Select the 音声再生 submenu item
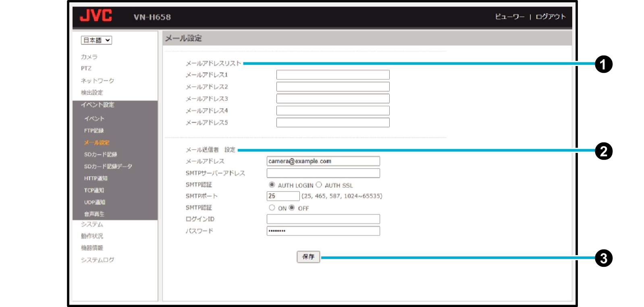Image resolution: width=644 pixels, height=307 pixels. [x=94, y=214]
